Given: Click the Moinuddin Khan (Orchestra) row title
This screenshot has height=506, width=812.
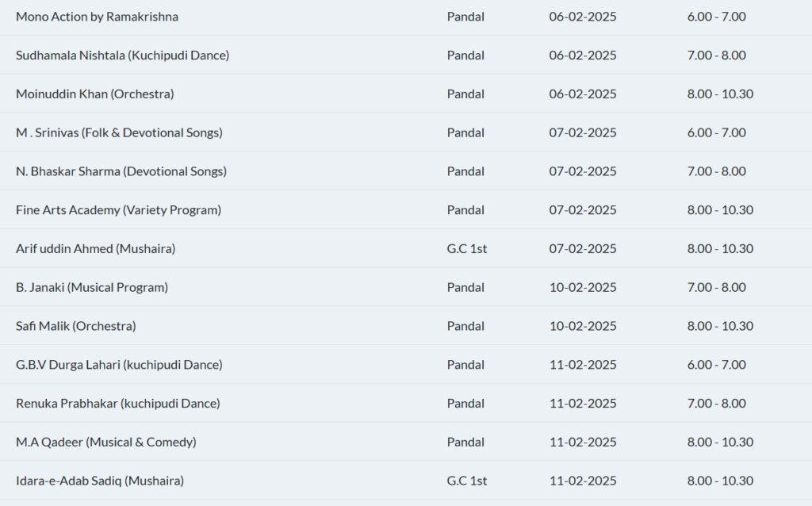Looking at the screenshot, I should pos(94,94).
